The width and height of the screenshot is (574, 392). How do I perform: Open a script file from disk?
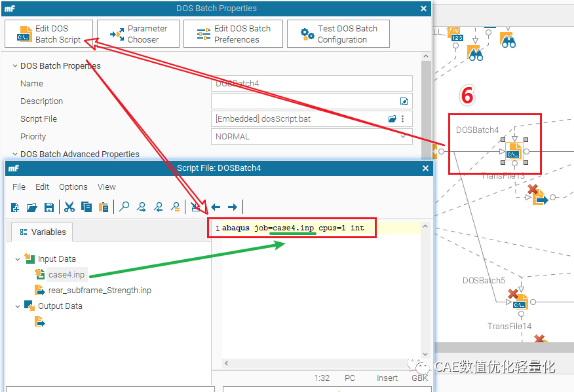32,207
